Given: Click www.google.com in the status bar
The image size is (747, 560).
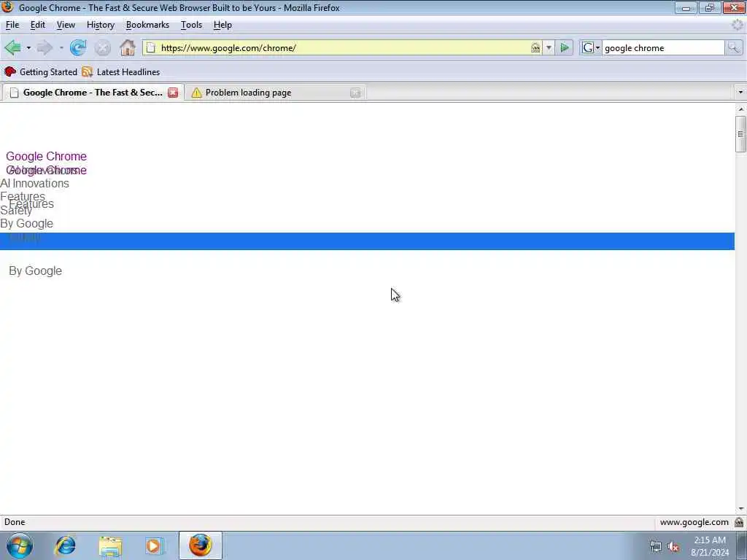Looking at the screenshot, I should pyautogui.click(x=694, y=522).
